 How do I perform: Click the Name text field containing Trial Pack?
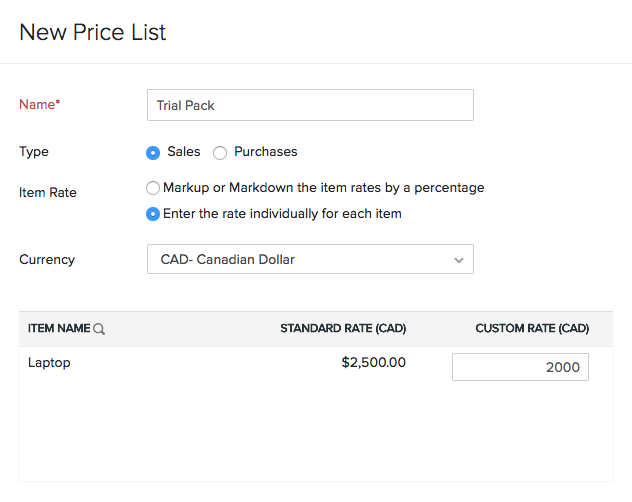point(309,105)
